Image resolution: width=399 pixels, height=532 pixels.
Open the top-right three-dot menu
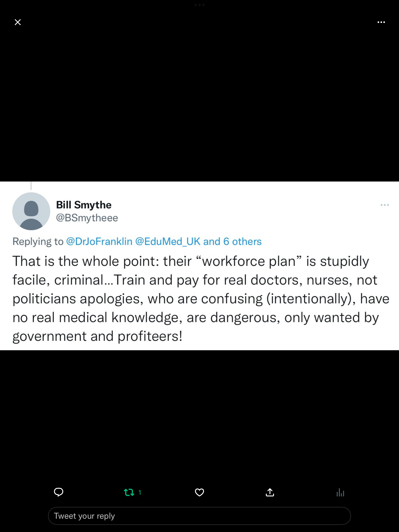coord(381,22)
